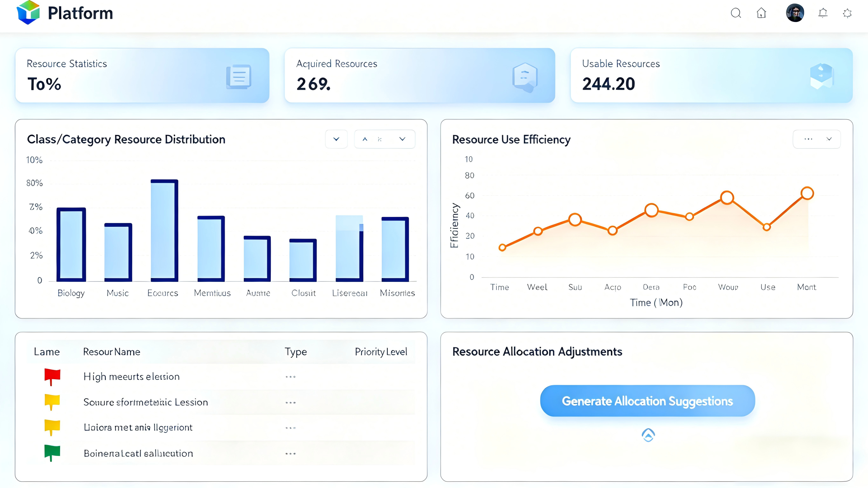Open ellipsis menu for Boinerna row
This screenshot has height=488, width=868.
point(290,454)
